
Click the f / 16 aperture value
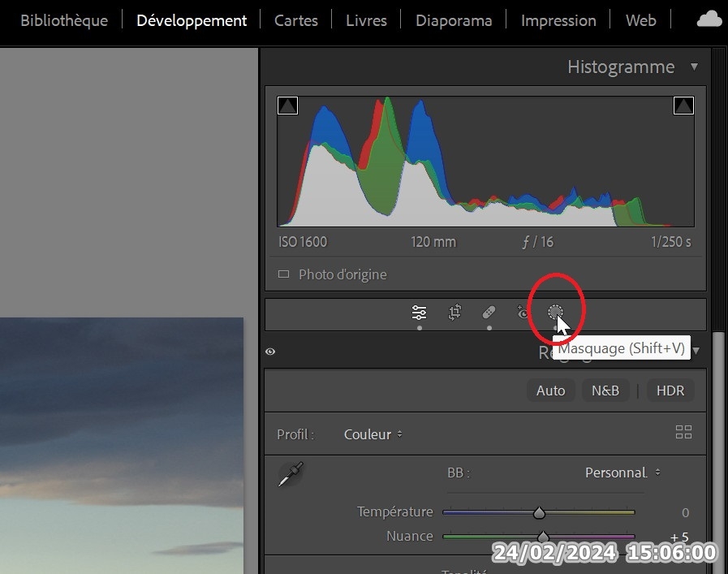click(537, 242)
